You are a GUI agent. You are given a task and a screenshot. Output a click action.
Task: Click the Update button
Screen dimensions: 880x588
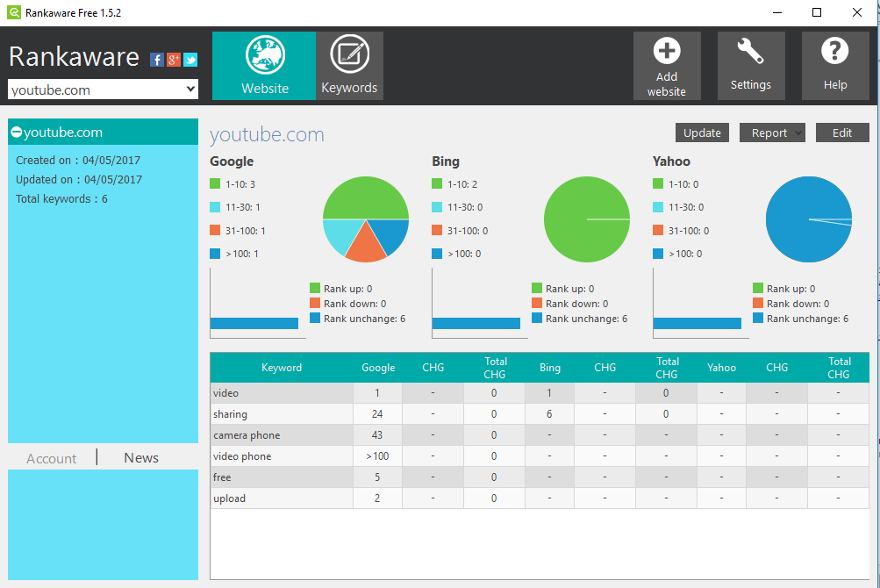coord(702,133)
